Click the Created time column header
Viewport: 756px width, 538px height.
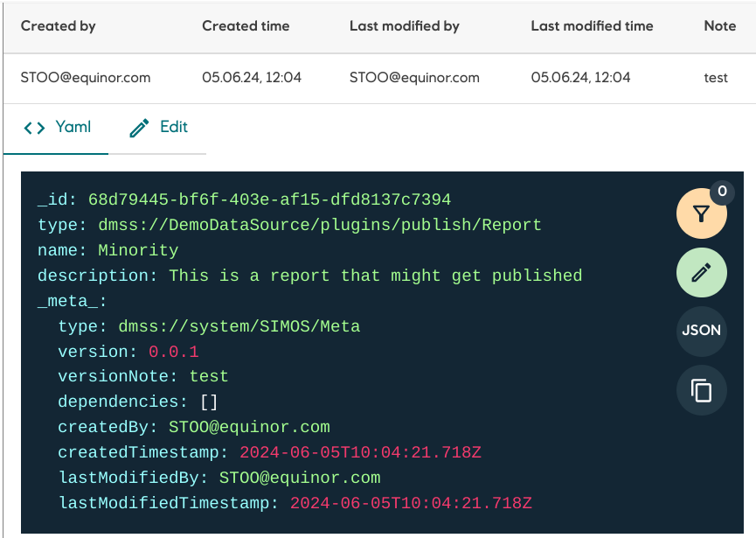click(x=246, y=25)
